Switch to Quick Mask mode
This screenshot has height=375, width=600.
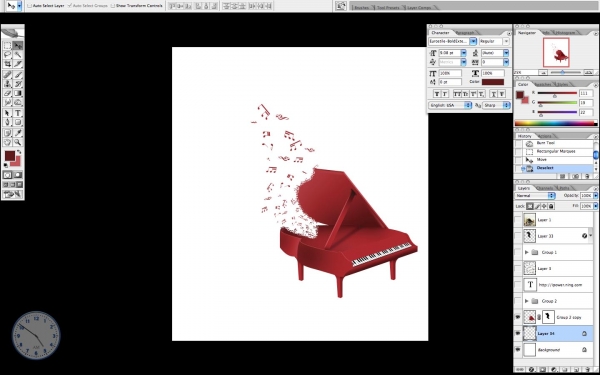tap(18, 175)
